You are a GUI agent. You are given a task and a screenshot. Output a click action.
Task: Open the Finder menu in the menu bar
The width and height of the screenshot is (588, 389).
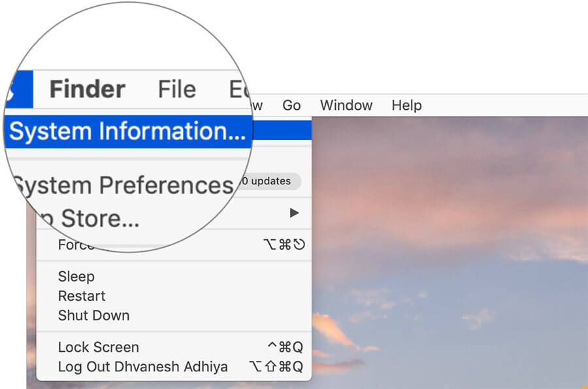pos(88,90)
